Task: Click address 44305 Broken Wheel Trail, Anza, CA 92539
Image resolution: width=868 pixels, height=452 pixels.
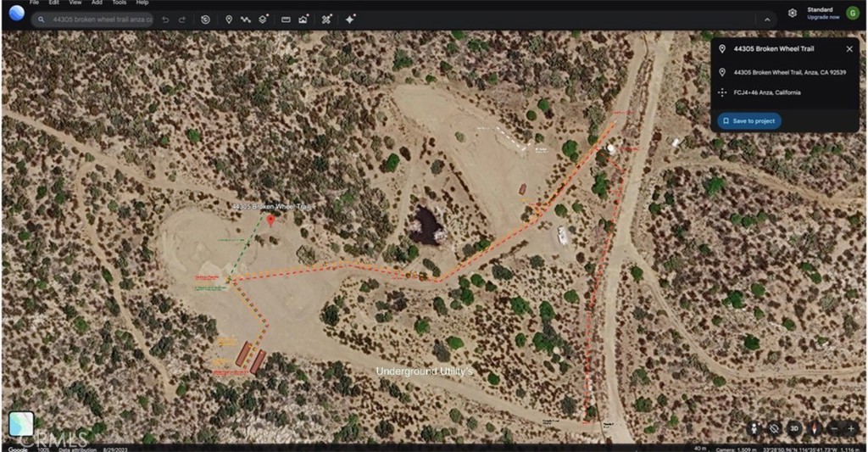Action: click(789, 72)
